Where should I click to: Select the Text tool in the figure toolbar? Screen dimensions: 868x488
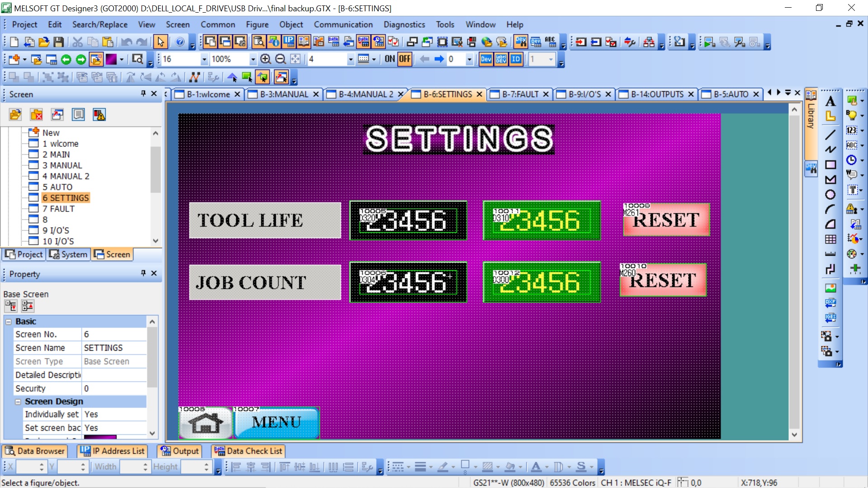point(830,101)
